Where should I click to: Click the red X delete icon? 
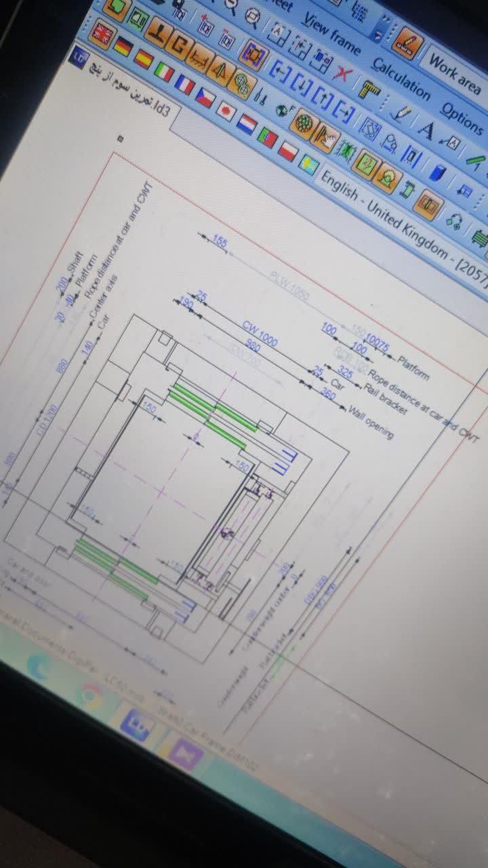[343, 73]
